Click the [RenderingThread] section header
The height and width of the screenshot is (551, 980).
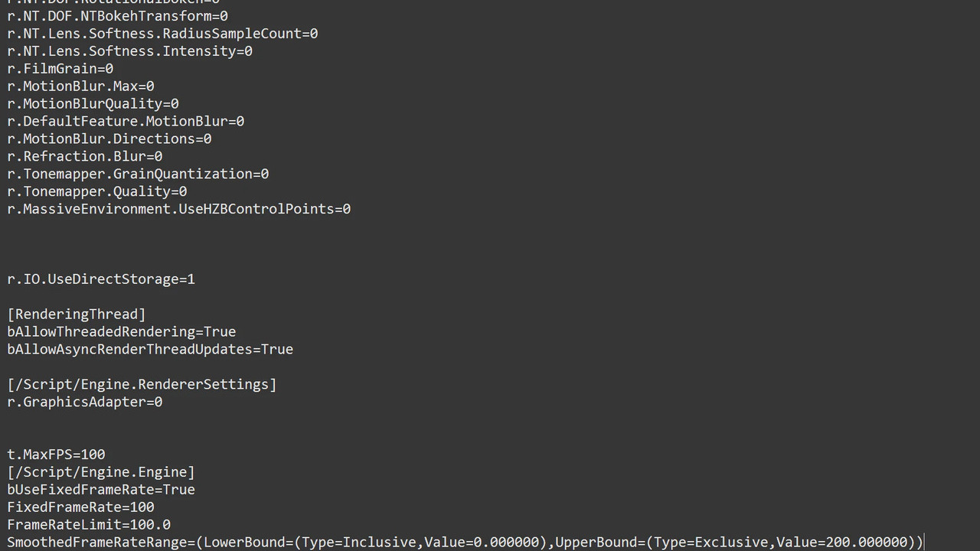pos(77,315)
